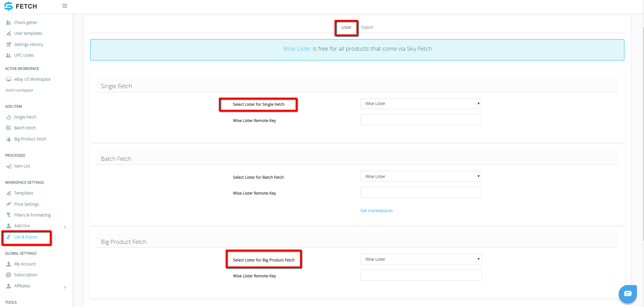
Task: Click the page vertical scrollbar
Action: tap(643, 133)
